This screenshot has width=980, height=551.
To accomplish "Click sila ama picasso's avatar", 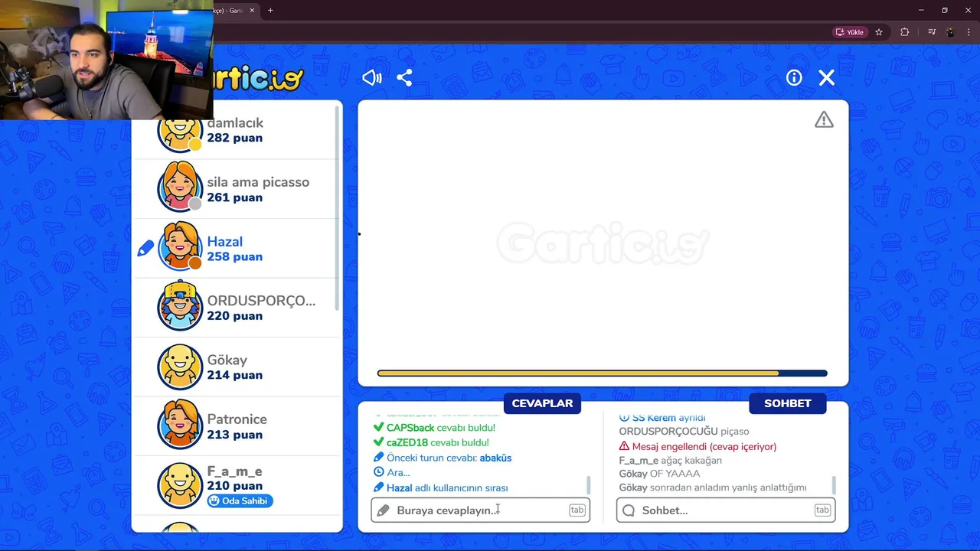I will tap(180, 187).
